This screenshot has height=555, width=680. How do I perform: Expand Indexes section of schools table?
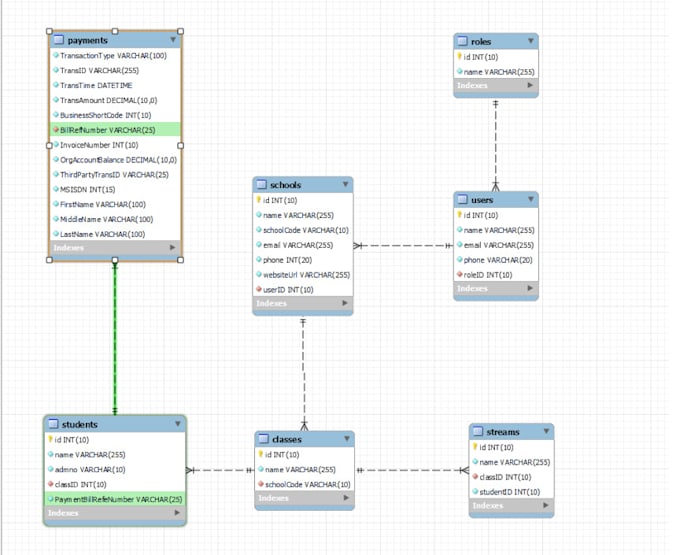(x=345, y=303)
